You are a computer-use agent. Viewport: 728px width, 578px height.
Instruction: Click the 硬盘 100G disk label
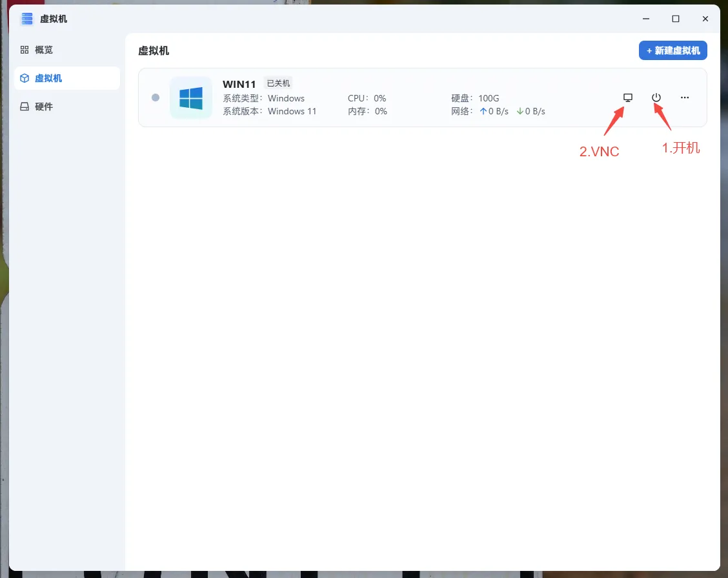[x=475, y=98]
